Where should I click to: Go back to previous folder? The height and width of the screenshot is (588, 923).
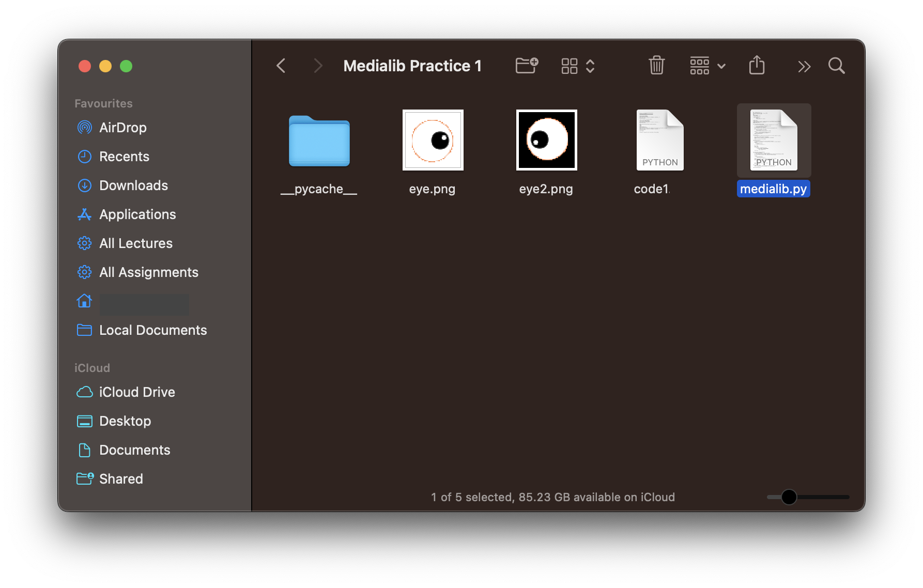[x=281, y=66]
